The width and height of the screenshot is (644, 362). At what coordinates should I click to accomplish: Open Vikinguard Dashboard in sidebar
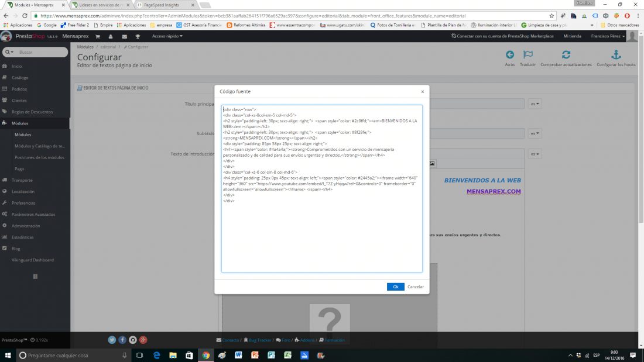[x=32, y=260]
